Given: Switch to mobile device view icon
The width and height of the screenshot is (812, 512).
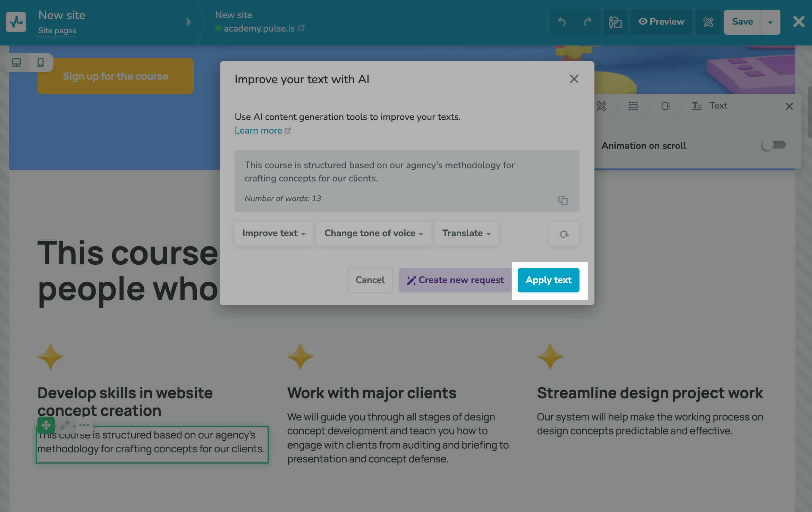Looking at the screenshot, I should click(x=41, y=62).
